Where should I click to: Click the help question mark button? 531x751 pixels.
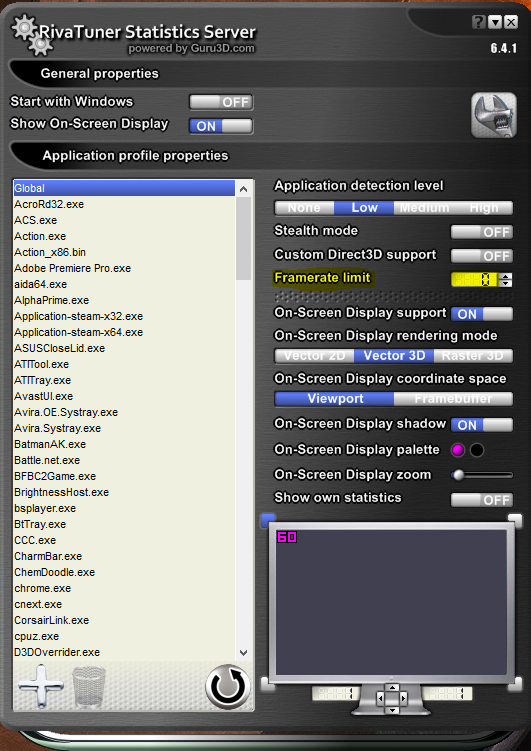(x=477, y=22)
